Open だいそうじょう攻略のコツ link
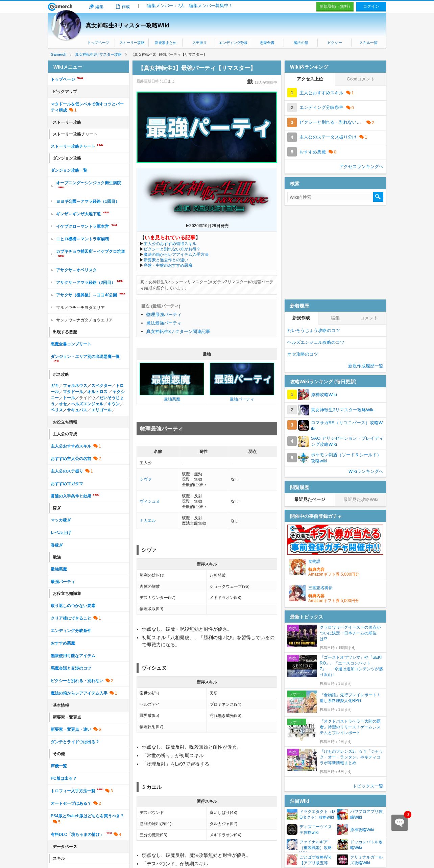 coord(314,331)
